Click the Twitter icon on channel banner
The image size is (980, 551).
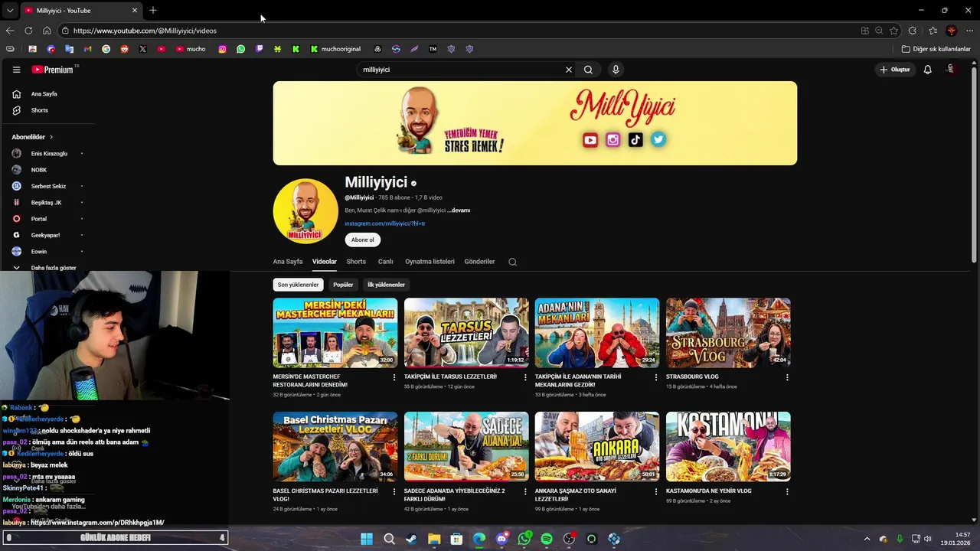tap(658, 139)
